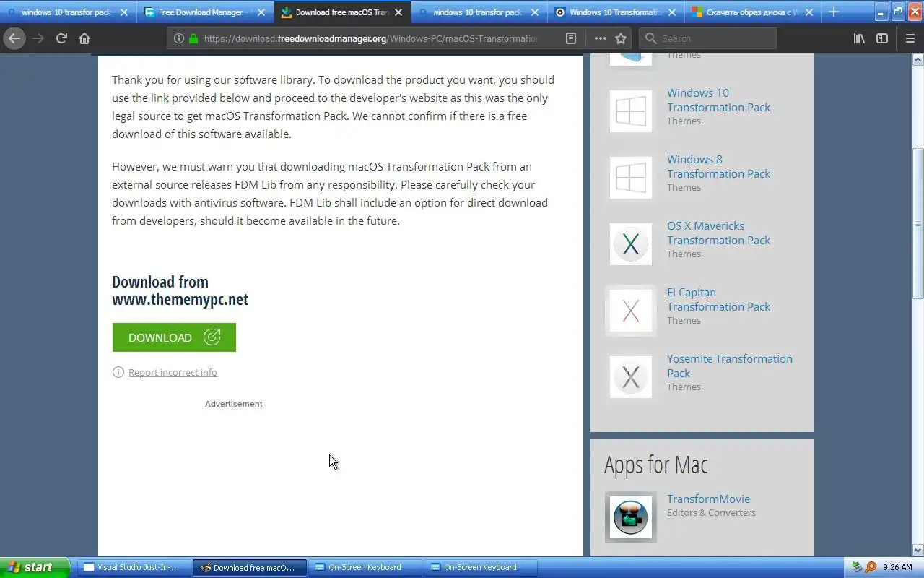Bookmark this page with star icon
This screenshot has width=924, height=578.
(x=621, y=38)
